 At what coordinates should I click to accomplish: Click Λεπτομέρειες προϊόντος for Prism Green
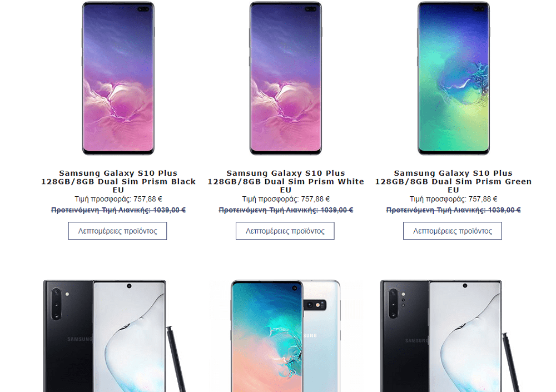tap(453, 231)
